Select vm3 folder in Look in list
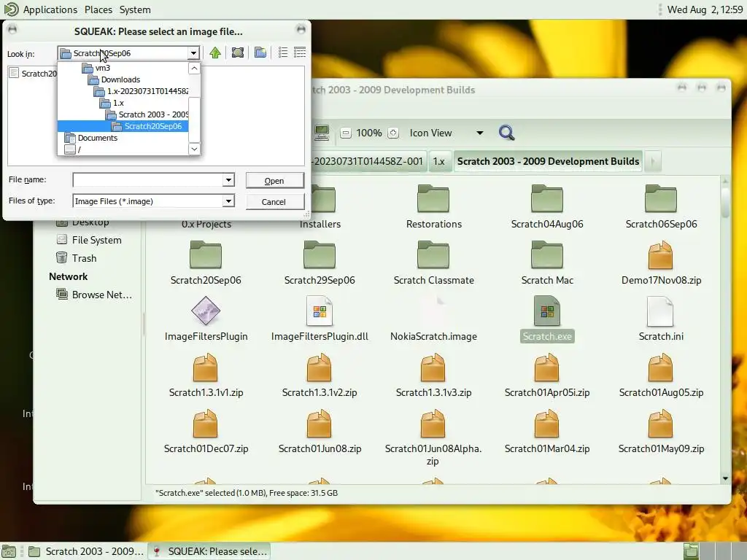The image size is (747, 560). pyautogui.click(x=102, y=68)
